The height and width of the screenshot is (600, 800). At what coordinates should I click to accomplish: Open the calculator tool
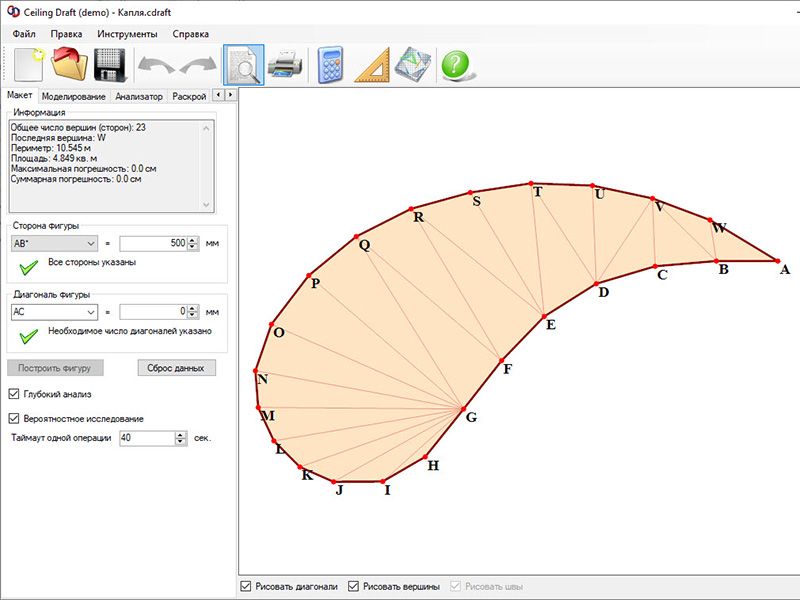coord(330,65)
